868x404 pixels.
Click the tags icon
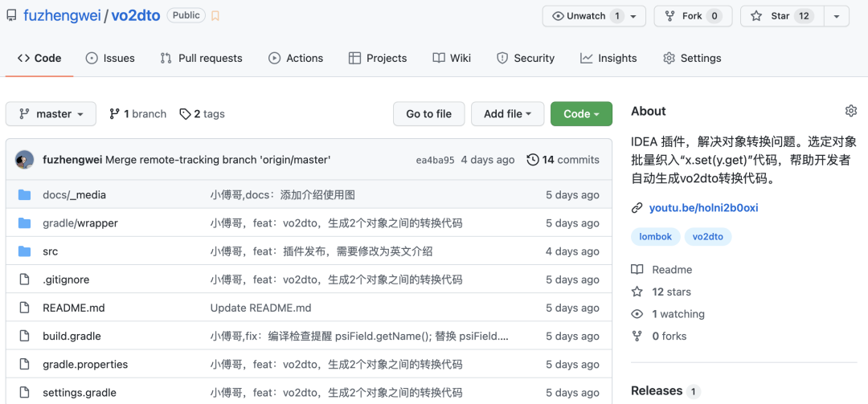[185, 114]
